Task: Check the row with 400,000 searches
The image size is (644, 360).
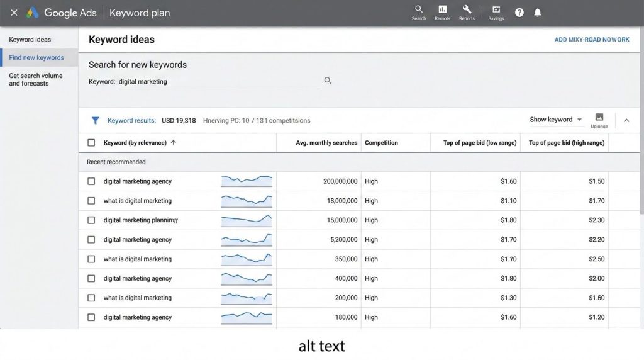Action: (x=91, y=279)
